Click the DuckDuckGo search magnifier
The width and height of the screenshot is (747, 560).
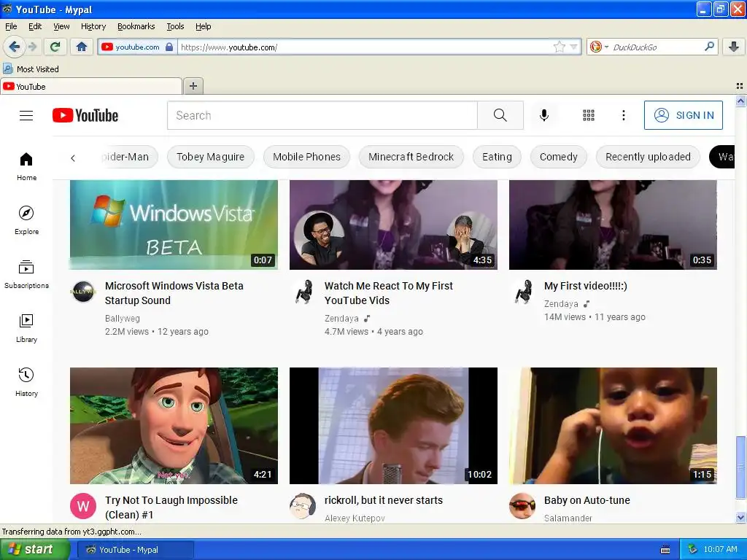(x=709, y=47)
